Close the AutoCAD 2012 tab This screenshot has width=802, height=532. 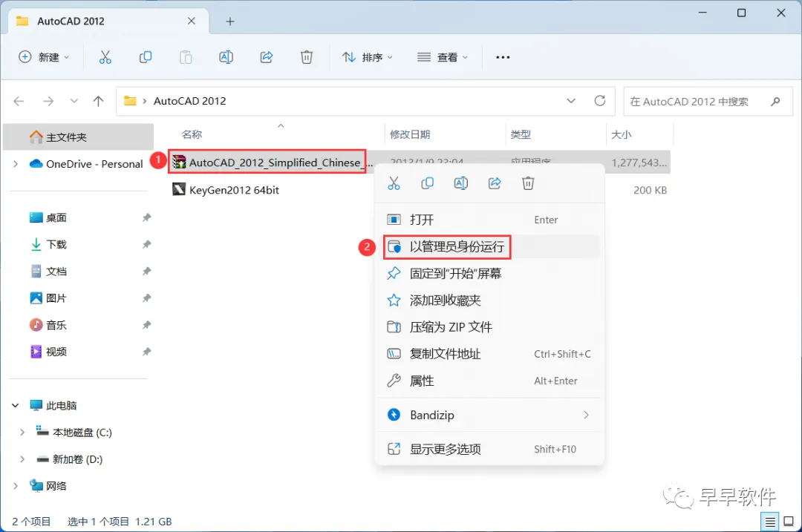click(192, 21)
